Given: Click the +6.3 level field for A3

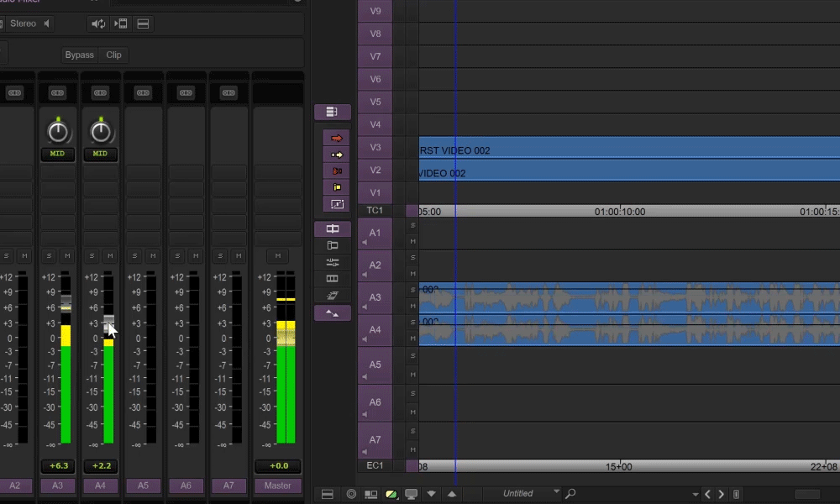Looking at the screenshot, I should coord(59,466).
